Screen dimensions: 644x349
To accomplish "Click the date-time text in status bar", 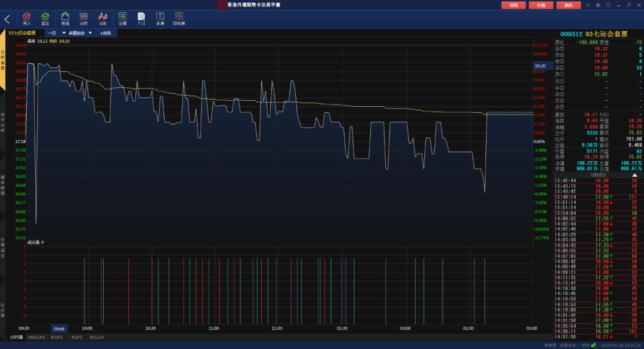I will coord(620,345).
